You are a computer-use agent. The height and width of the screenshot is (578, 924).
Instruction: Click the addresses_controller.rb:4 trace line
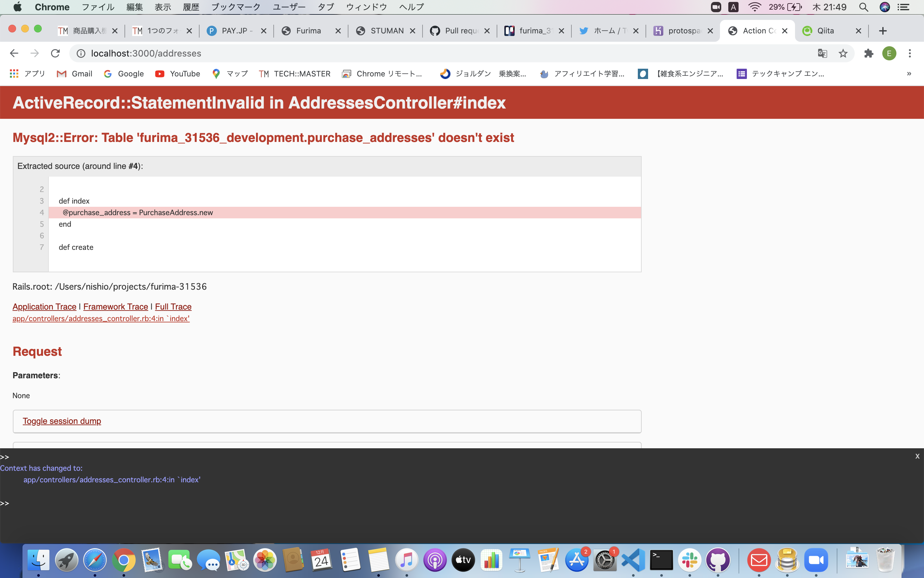(x=101, y=319)
